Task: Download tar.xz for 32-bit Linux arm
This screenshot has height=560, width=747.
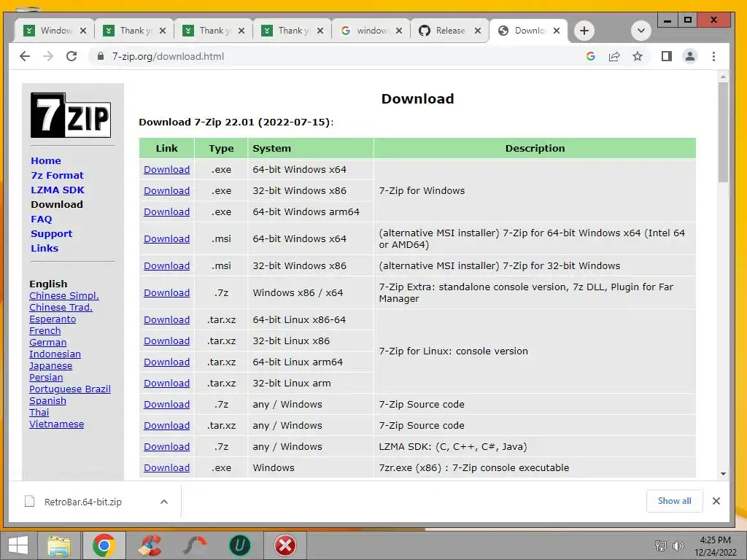Action: [x=167, y=384]
